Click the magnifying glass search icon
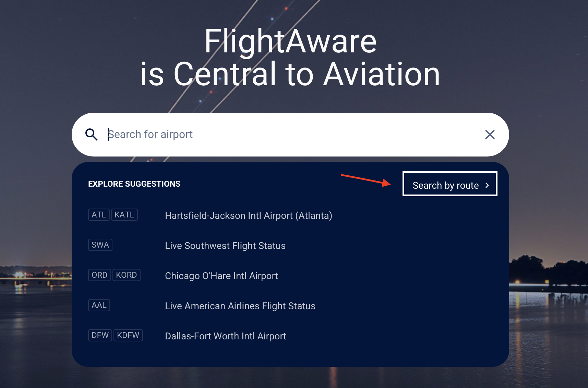Screen dimensions: 588x388 click(91, 135)
